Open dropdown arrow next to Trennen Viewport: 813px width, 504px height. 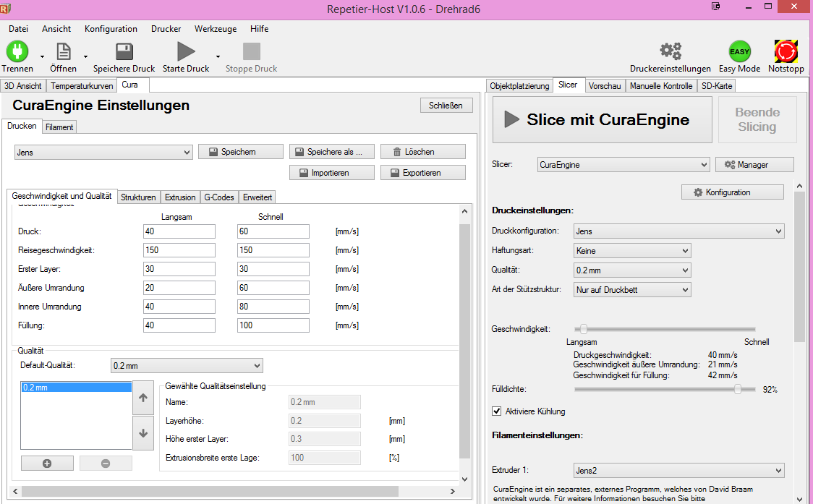[x=43, y=56]
